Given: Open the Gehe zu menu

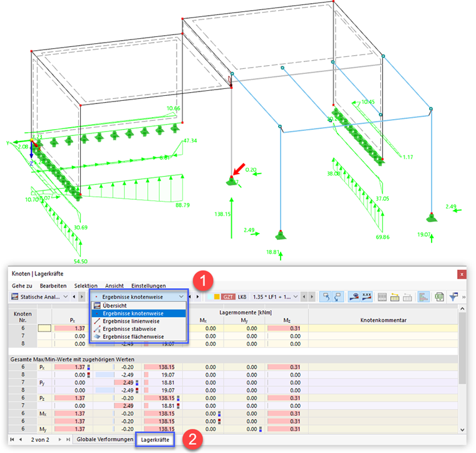Looking at the screenshot, I should pyautogui.click(x=22, y=286).
